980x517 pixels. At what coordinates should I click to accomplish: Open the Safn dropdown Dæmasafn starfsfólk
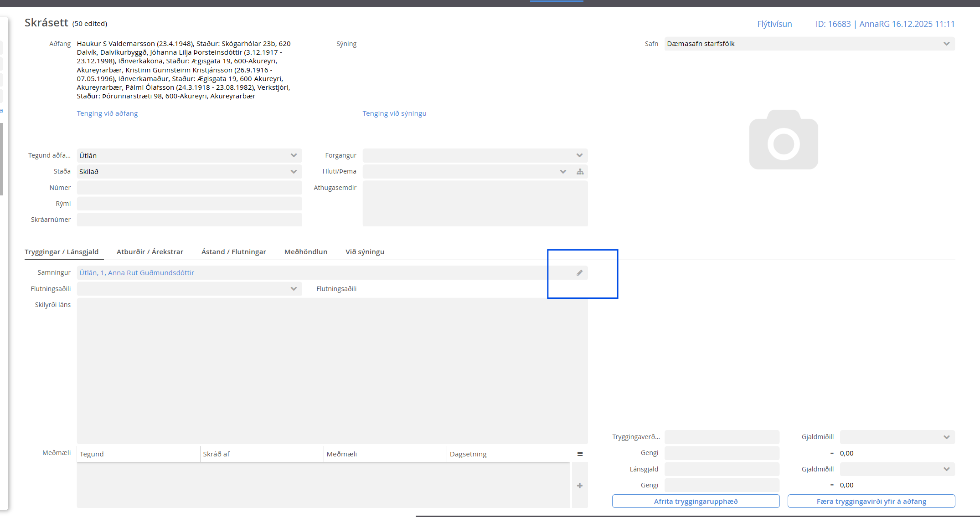(x=946, y=44)
